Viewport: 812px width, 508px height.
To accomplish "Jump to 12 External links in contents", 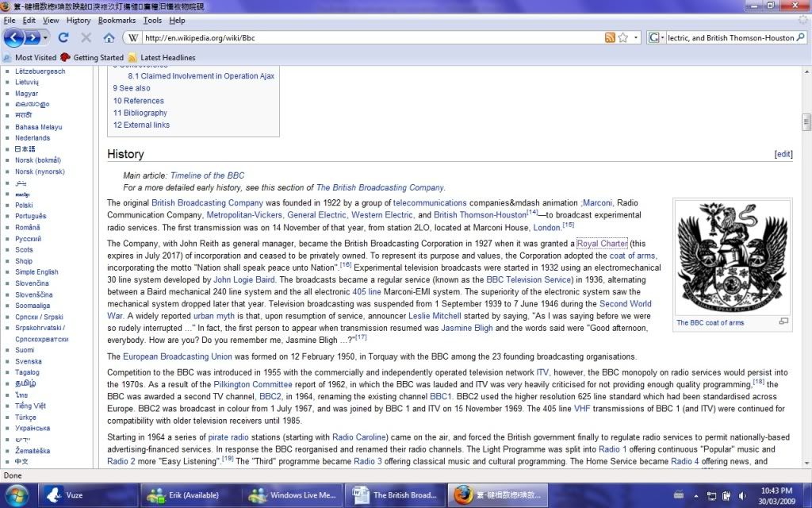I will click(x=141, y=125).
